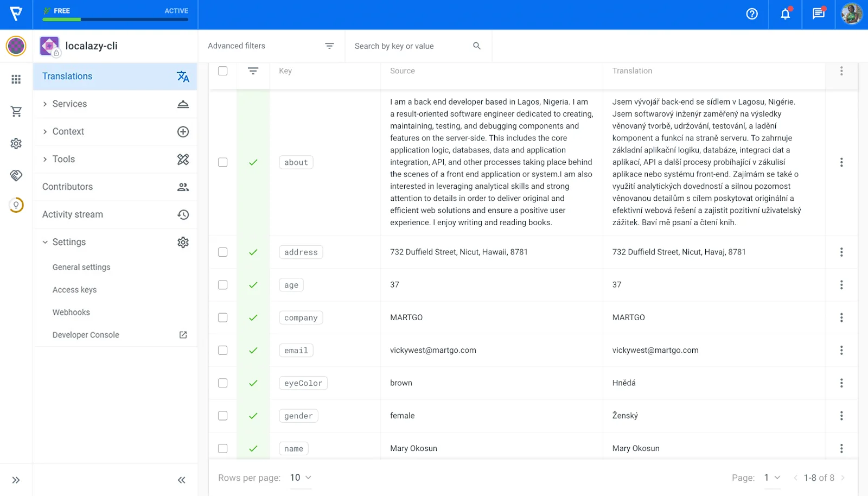
Task: Tick the checkbox for the gender row
Action: (x=222, y=416)
